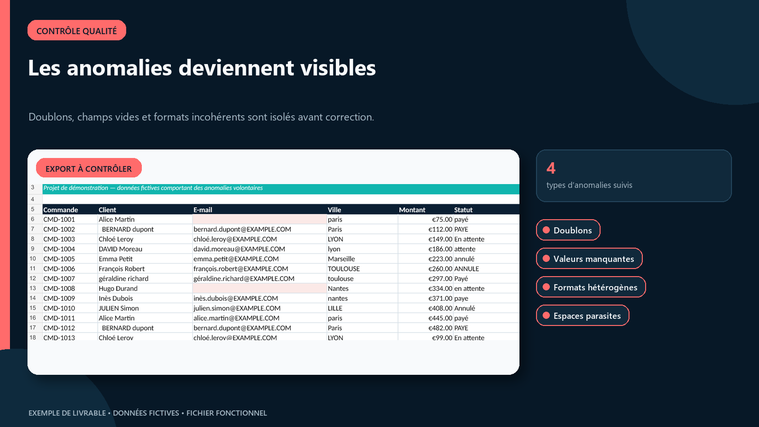Select cell CMD-1003
The width and height of the screenshot is (759, 427).
click(70, 239)
